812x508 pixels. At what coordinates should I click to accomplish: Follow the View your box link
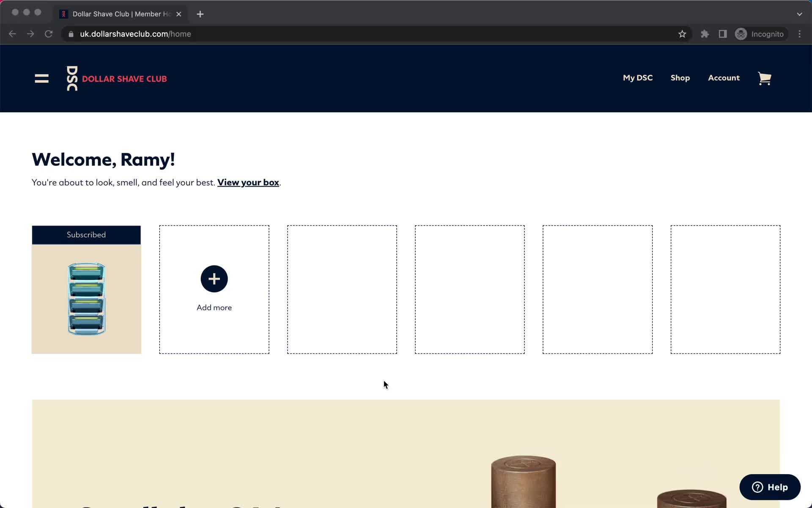248,182
